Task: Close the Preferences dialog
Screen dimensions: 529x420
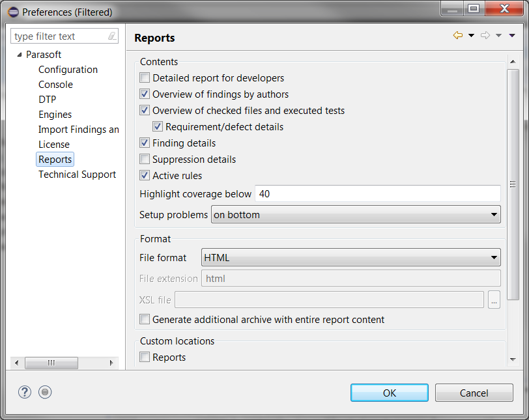Action: (x=504, y=8)
